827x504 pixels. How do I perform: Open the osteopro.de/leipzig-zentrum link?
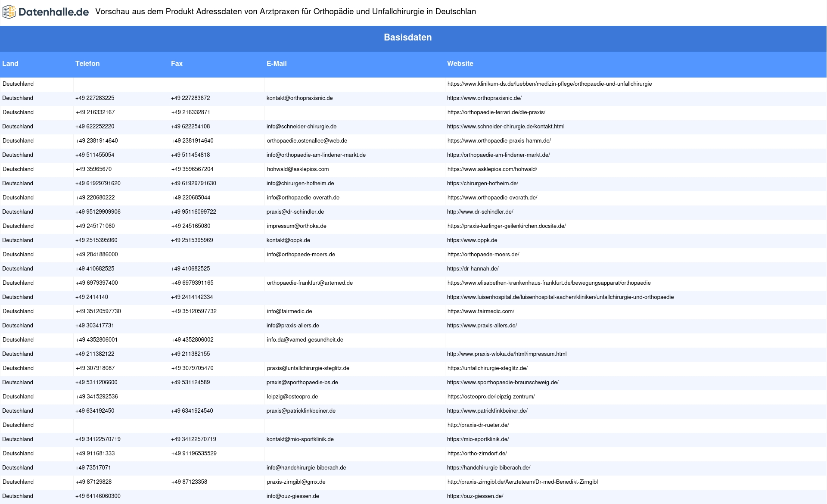pos(491,397)
